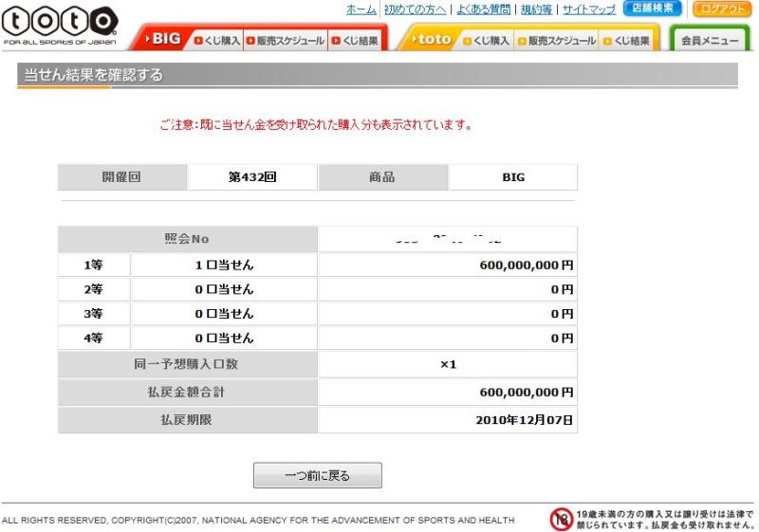Open くじ購入 under the BIG menu
759x532 pixels.
216,41
